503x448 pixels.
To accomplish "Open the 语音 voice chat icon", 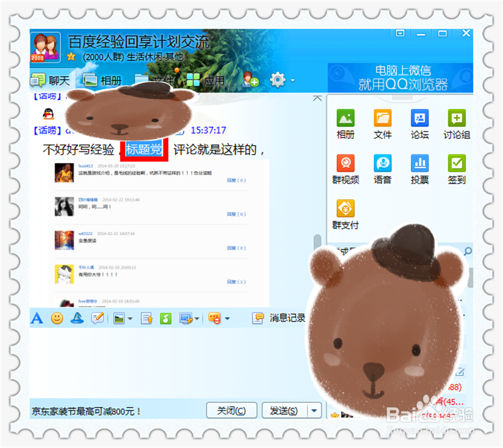I will tap(382, 169).
